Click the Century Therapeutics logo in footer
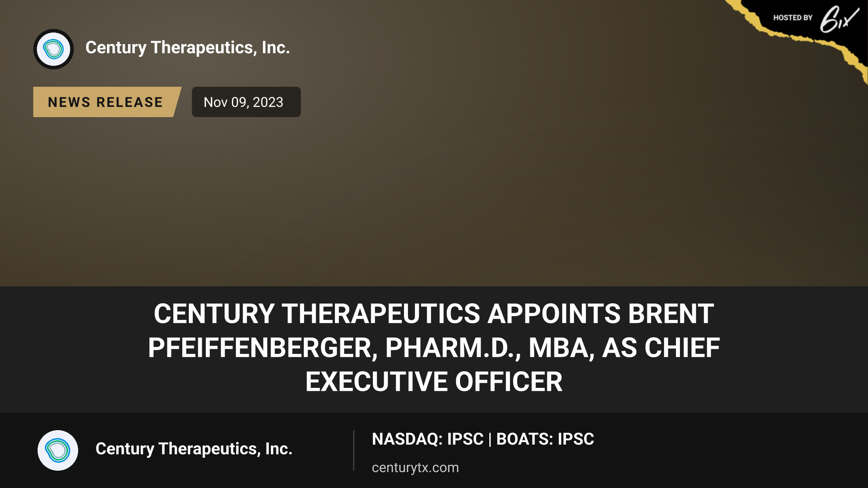Image resolution: width=868 pixels, height=488 pixels. [x=58, y=450]
